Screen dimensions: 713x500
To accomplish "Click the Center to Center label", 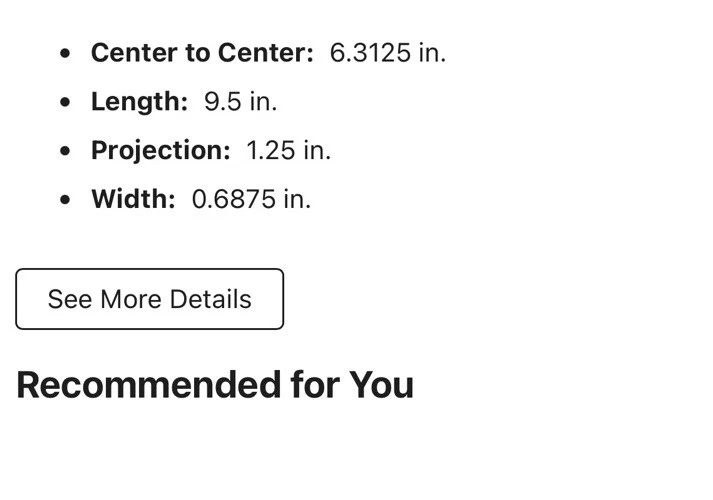I will 202,53.
